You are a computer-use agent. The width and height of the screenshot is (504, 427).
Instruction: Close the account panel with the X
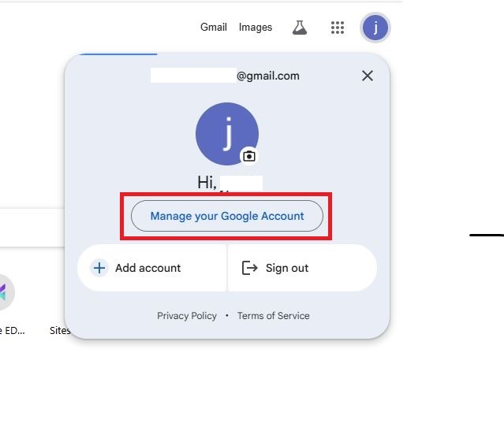click(368, 76)
